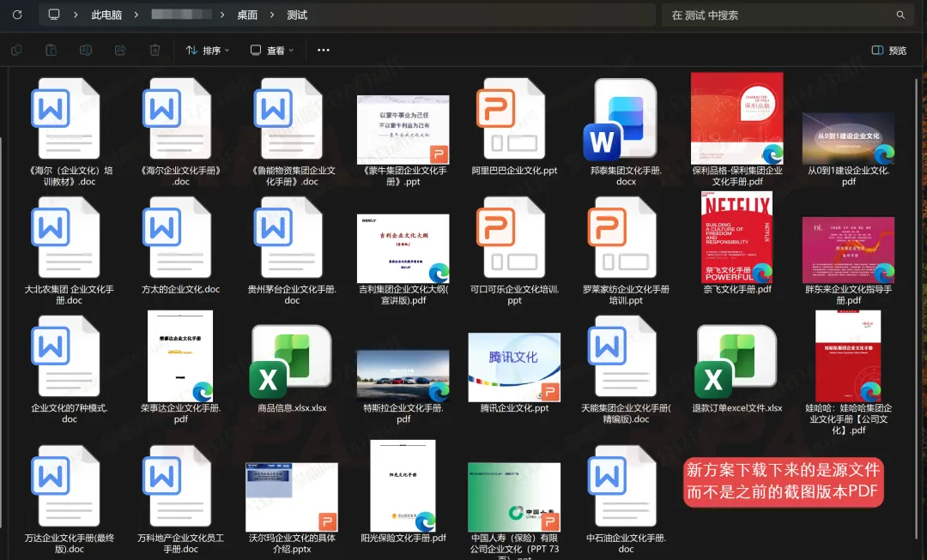Click the delete trash icon in the toolbar
The height and width of the screenshot is (560, 927).
click(154, 51)
